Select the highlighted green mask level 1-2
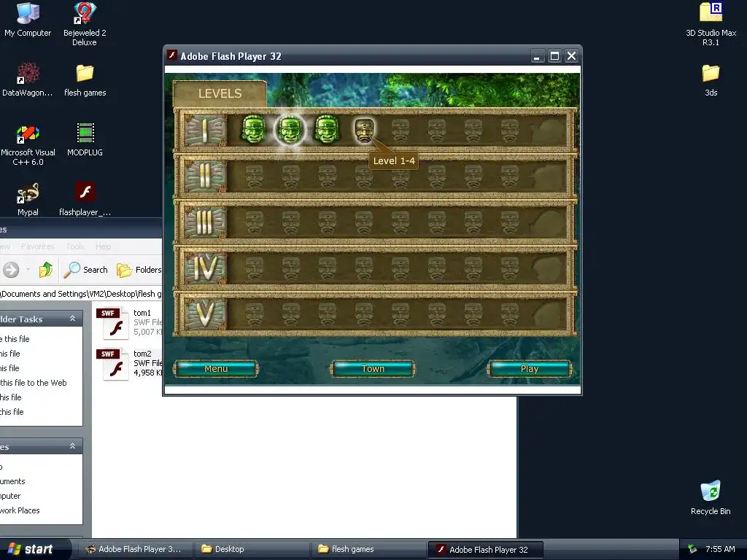Screen dimensions: 747x560 [290, 129]
